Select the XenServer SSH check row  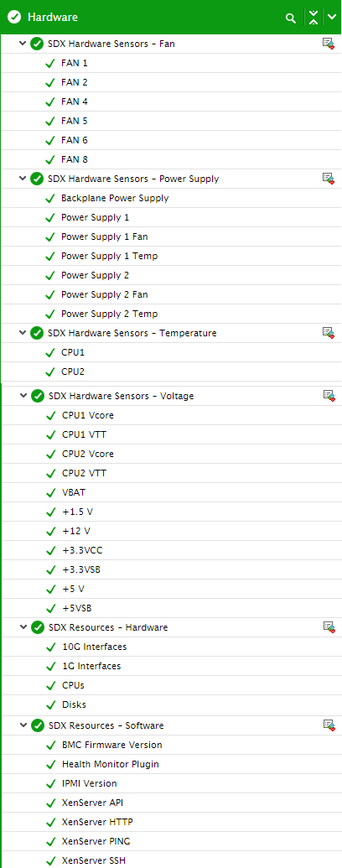171,860
